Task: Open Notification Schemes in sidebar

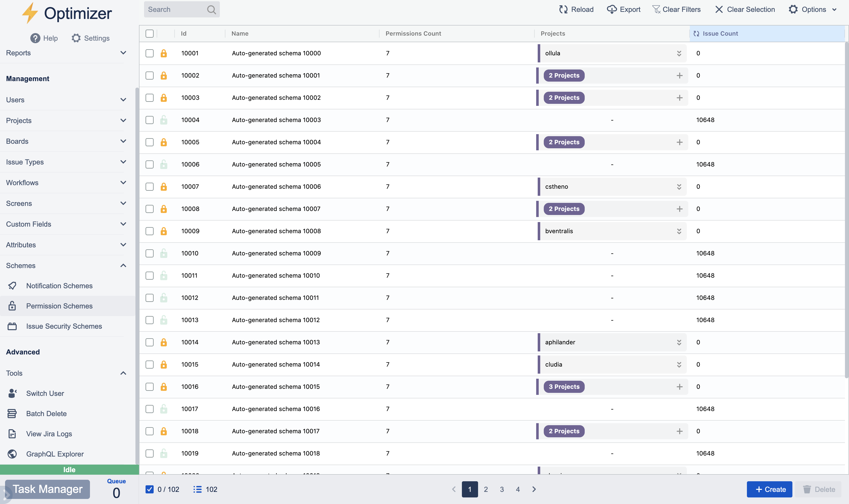Action: (59, 286)
